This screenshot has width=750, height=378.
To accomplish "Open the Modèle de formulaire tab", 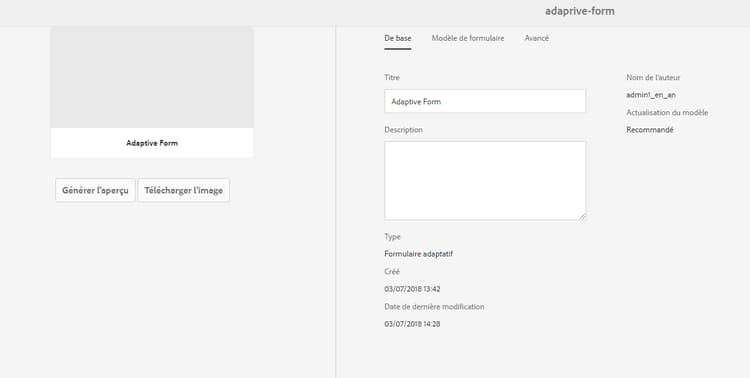I will [x=468, y=38].
